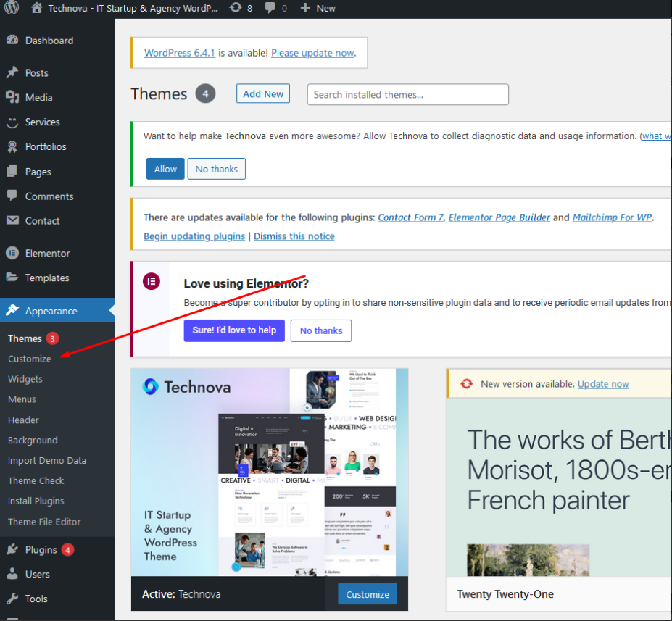This screenshot has height=621, width=672.
Task: Open Customize under Appearance
Action: [29, 359]
